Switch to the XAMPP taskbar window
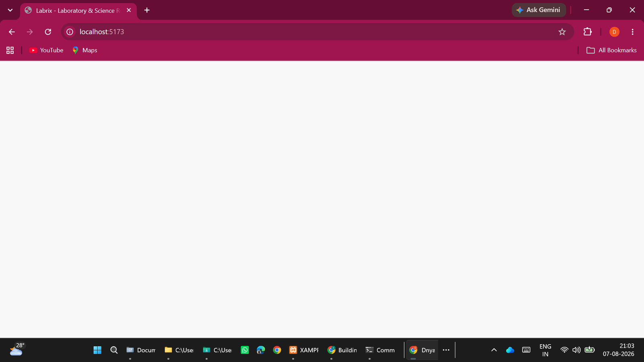 tap(304, 350)
